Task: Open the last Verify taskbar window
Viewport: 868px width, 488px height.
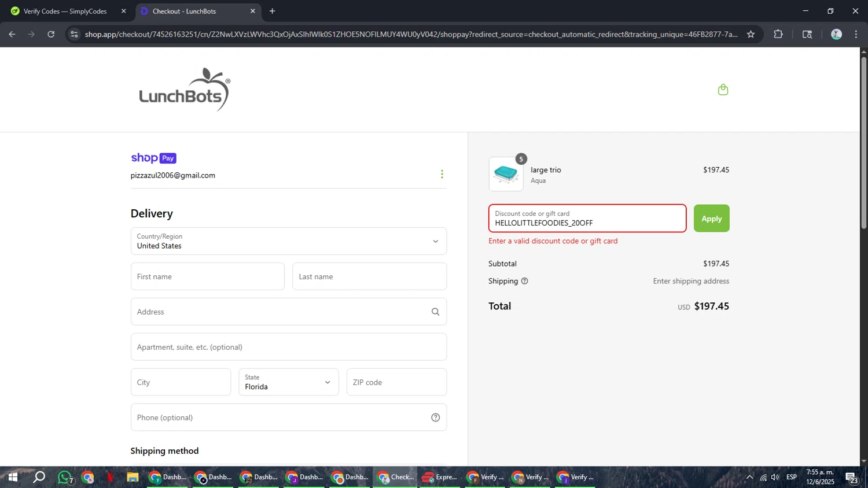Action: [576, 477]
